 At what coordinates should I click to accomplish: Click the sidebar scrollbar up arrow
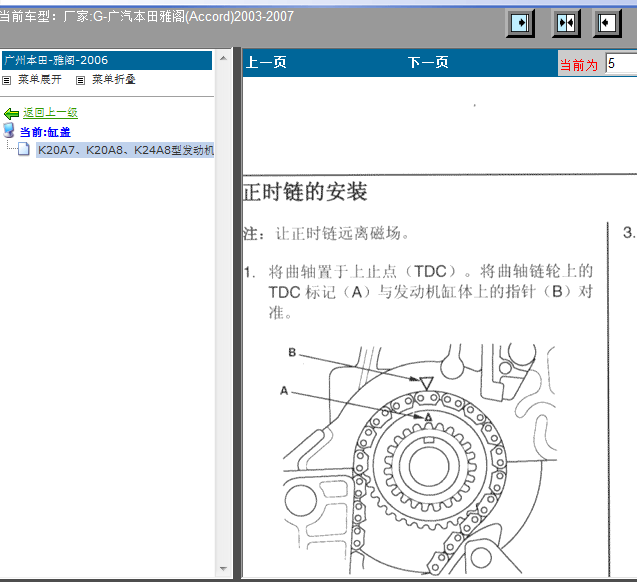(x=223, y=58)
